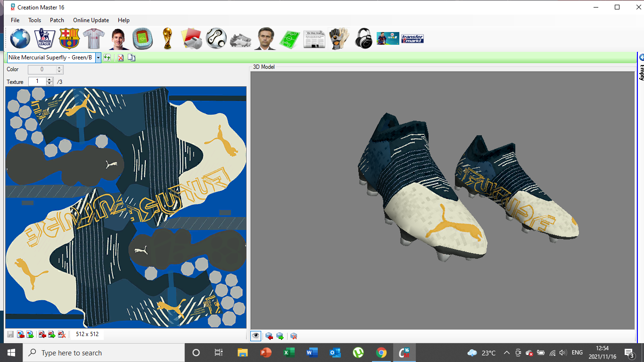Screen dimensions: 644x362
Task: Click the Color value spinner
Action: [x=46, y=69]
